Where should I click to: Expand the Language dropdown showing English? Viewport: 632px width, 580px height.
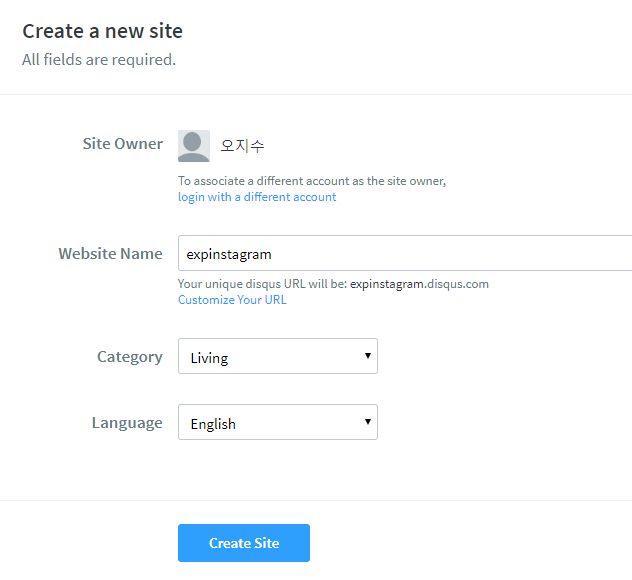point(278,422)
